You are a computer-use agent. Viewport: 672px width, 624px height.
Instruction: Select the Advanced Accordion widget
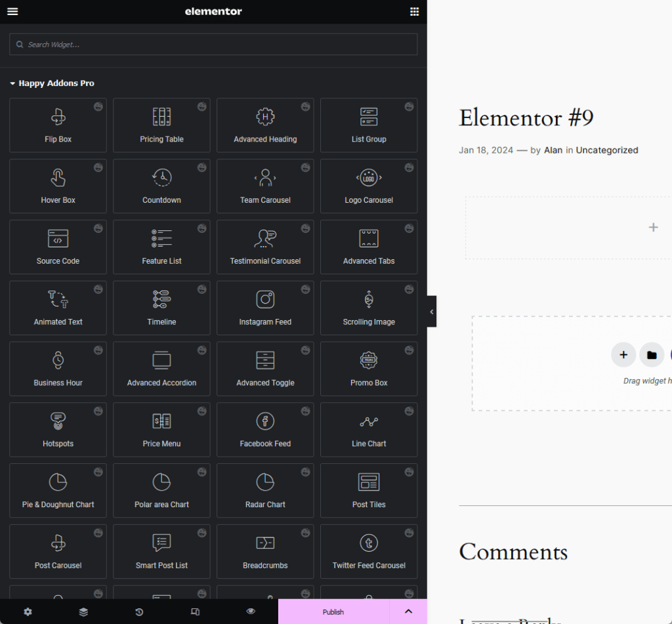[161, 369]
